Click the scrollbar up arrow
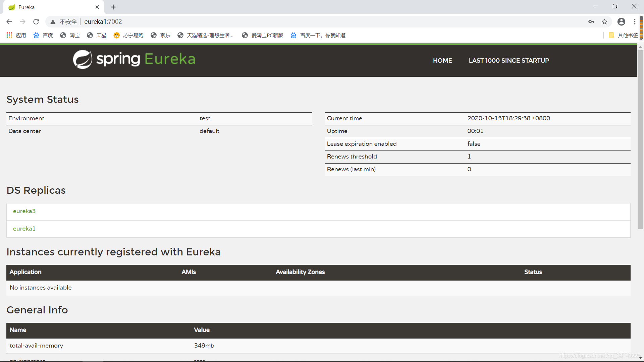The width and height of the screenshot is (644, 362). (640, 47)
